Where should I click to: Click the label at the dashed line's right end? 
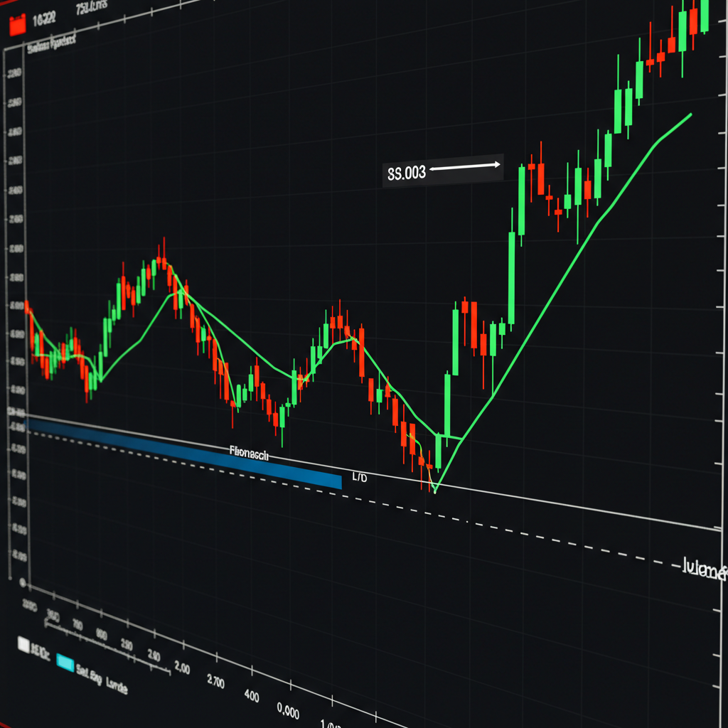coord(705,568)
